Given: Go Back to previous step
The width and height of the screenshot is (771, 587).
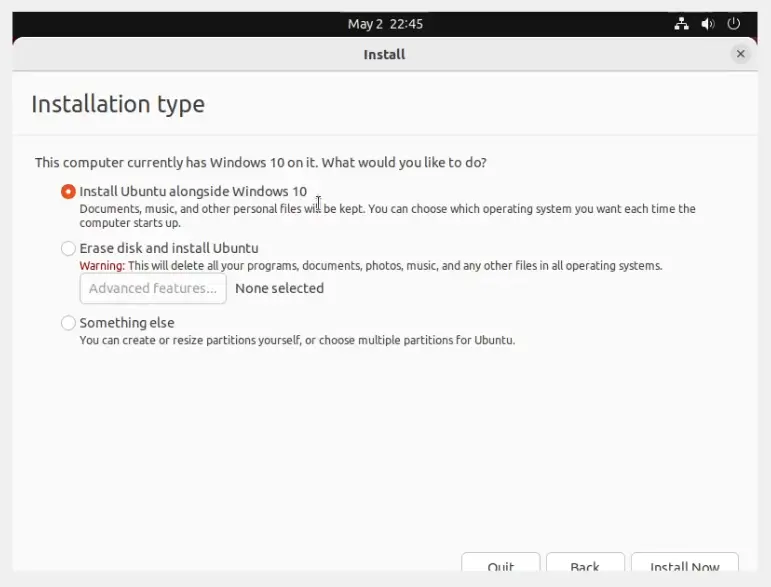Looking at the screenshot, I should pyautogui.click(x=585, y=563).
